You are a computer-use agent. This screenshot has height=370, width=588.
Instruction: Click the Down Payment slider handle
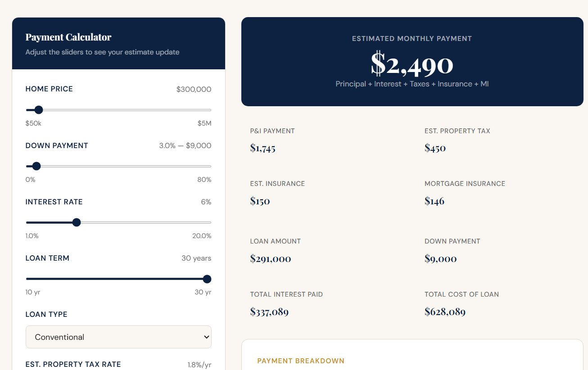[36, 166]
